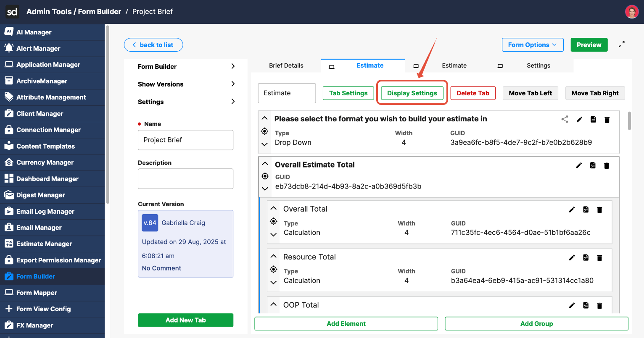Click the sd logo in the header

12,12
